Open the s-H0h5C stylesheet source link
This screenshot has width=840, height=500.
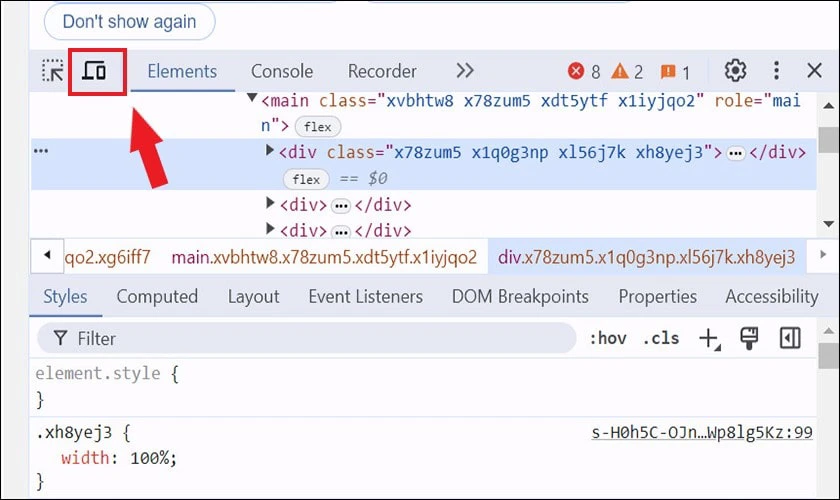(x=702, y=432)
